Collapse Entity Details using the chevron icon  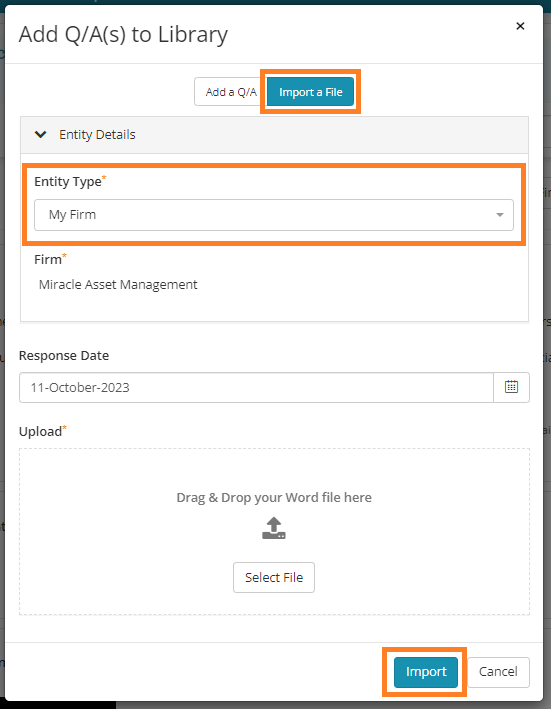pyautogui.click(x=41, y=134)
